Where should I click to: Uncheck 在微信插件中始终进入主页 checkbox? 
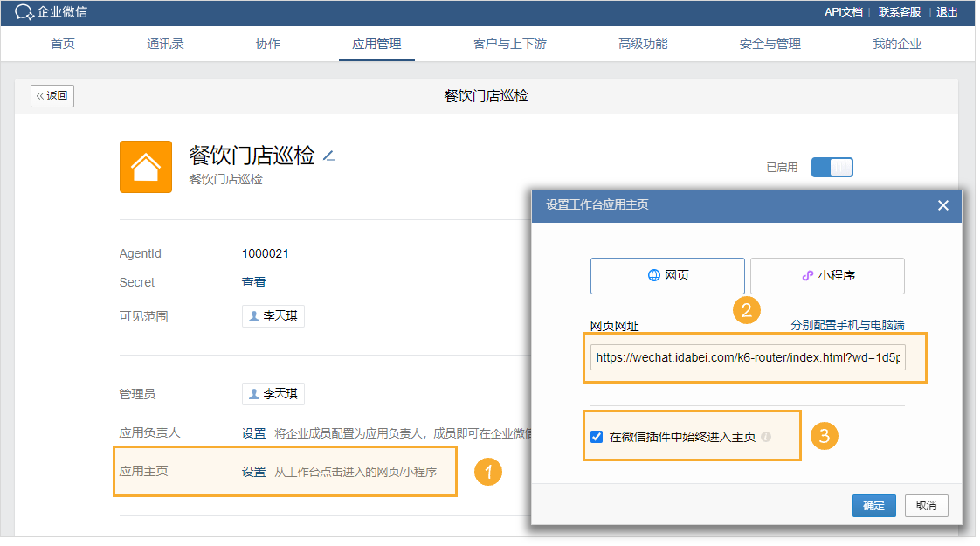coord(597,437)
